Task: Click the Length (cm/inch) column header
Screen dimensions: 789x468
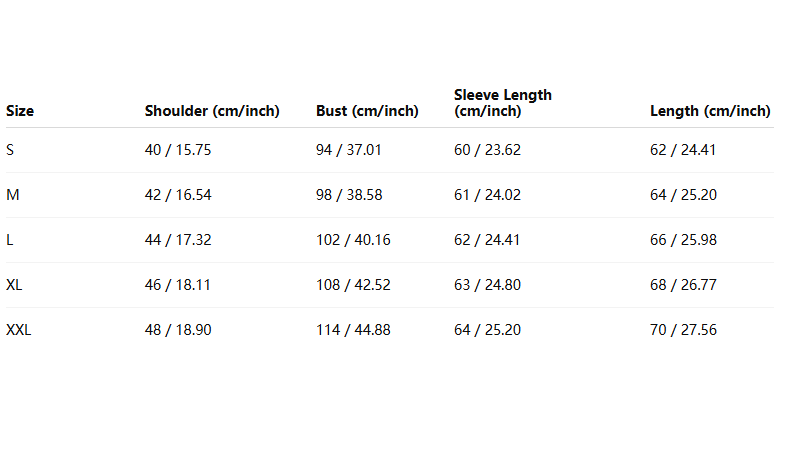Action: tap(710, 111)
